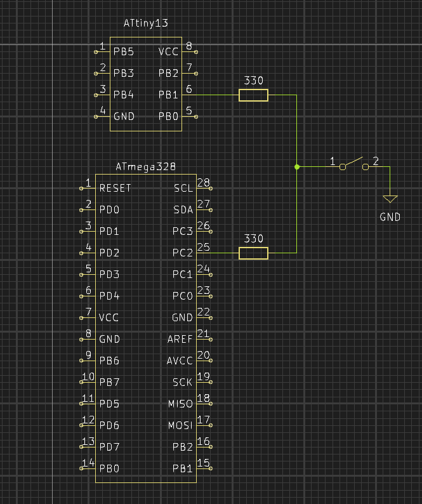Click the 330 value above ATmega328 resistor
Screen dimensions: 422x504
click(x=254, y=239)
